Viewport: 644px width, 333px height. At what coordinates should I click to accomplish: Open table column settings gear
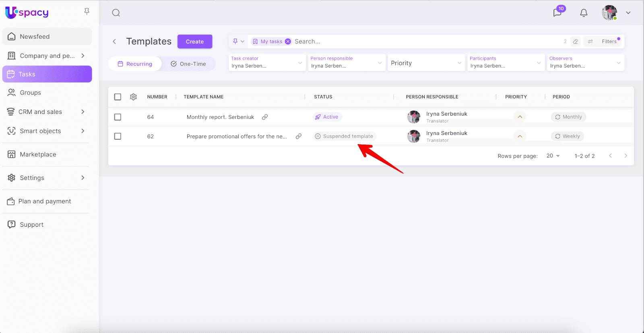[134, 97]
